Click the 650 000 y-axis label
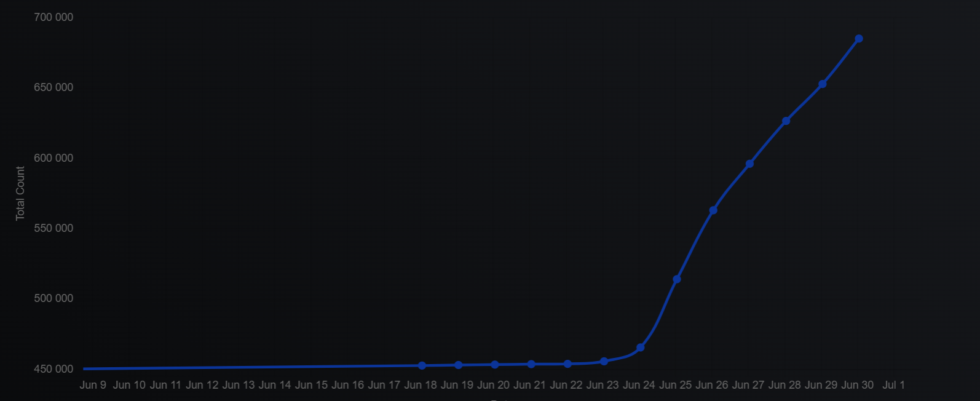The height and width of the screenshot is (401, 980). tap(53, 87)
